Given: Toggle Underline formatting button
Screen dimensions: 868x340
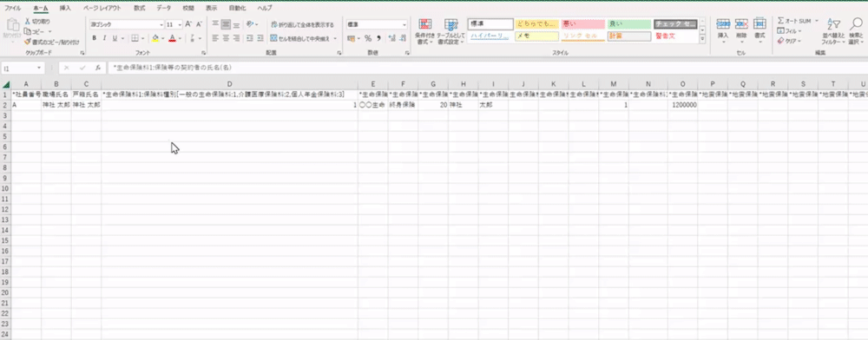Looking at the screenshot, I should tap(115, 38).
